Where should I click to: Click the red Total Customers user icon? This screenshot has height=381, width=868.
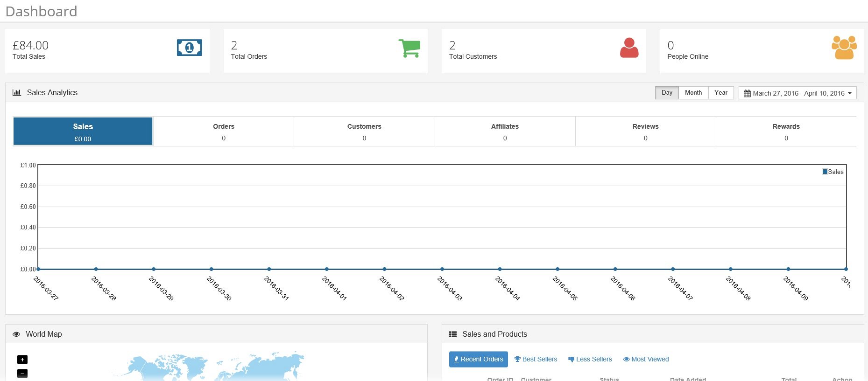pos(629,48)
